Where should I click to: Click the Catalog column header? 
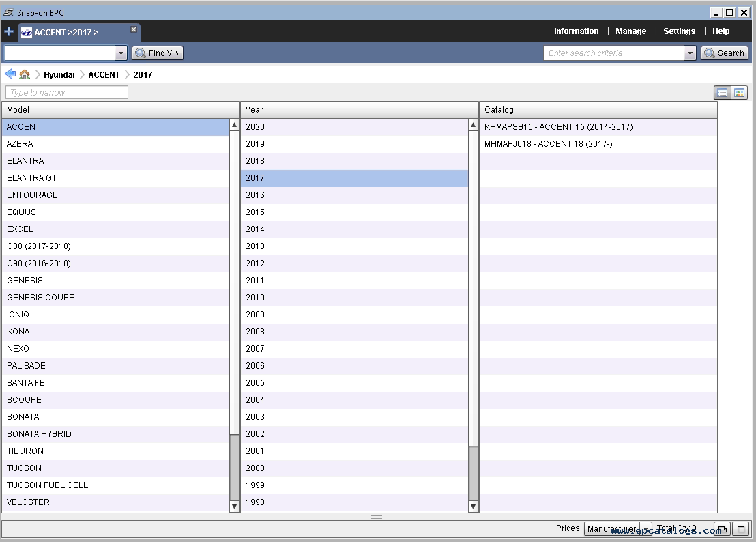pyautogui.click(x=598, y=110)
